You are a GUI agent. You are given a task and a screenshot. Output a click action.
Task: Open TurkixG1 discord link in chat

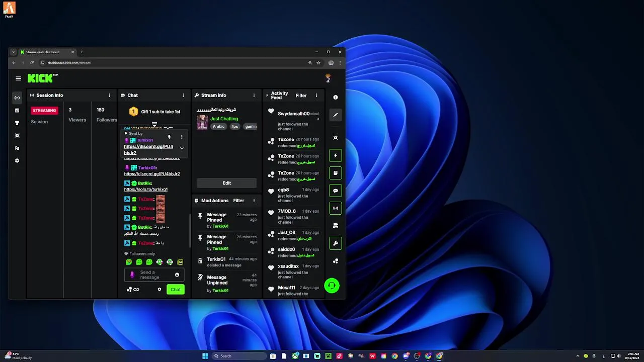152,174
